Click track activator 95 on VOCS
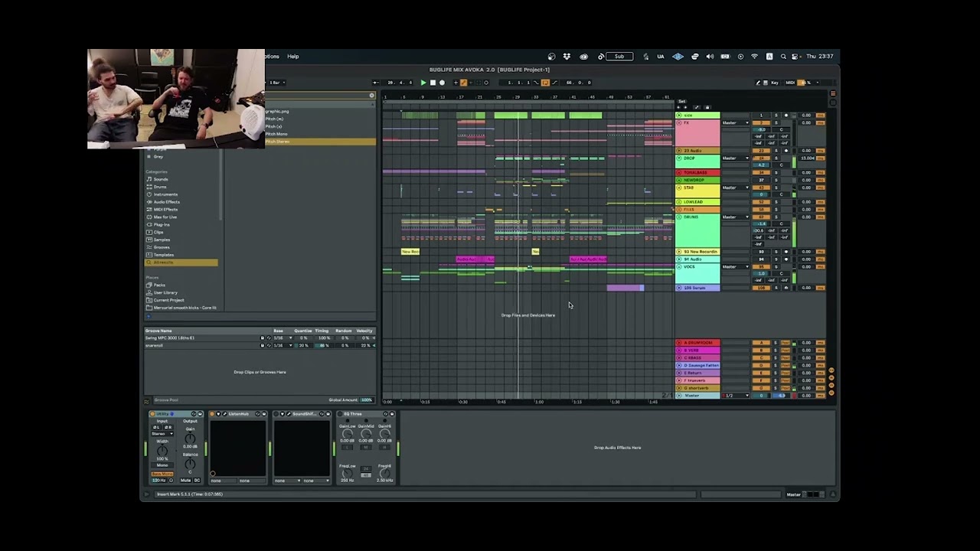Viewport: 980px width, 551px height. 761,267
